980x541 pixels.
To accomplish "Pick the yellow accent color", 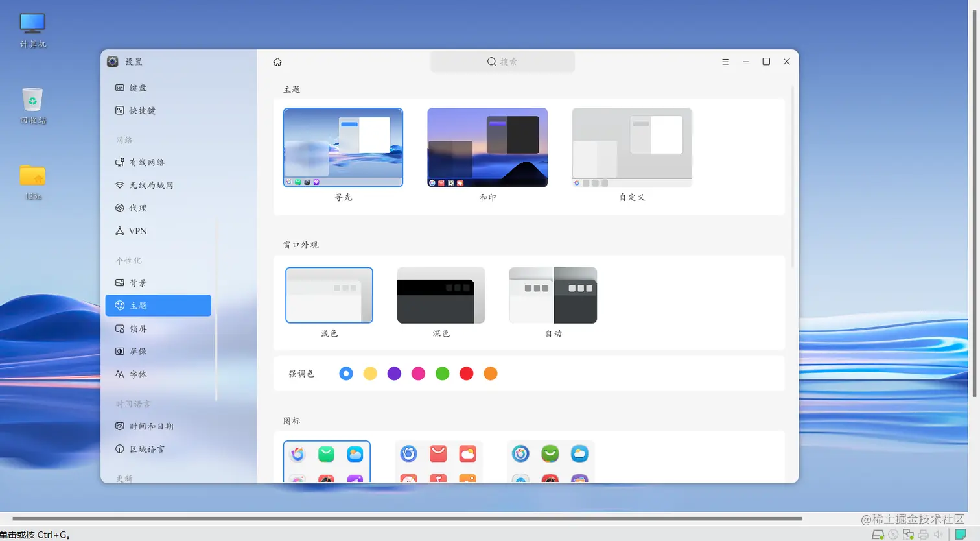I will (370, 374).
